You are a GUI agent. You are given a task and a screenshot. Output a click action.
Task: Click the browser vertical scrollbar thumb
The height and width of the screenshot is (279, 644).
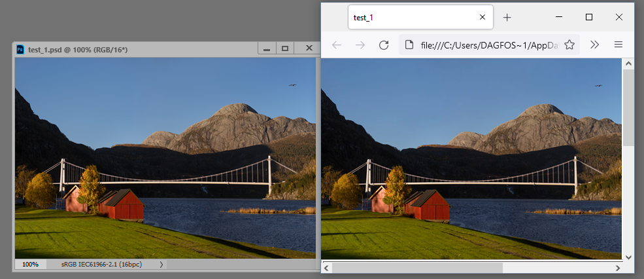tap(628, 107)
